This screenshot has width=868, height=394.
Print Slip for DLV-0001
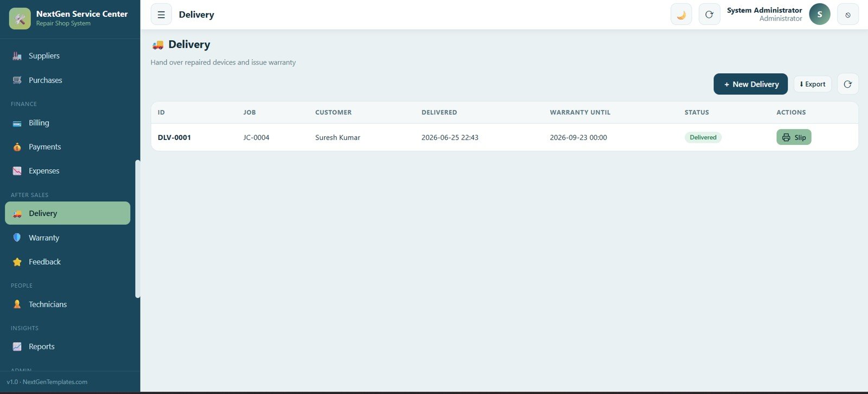point(794,137)
